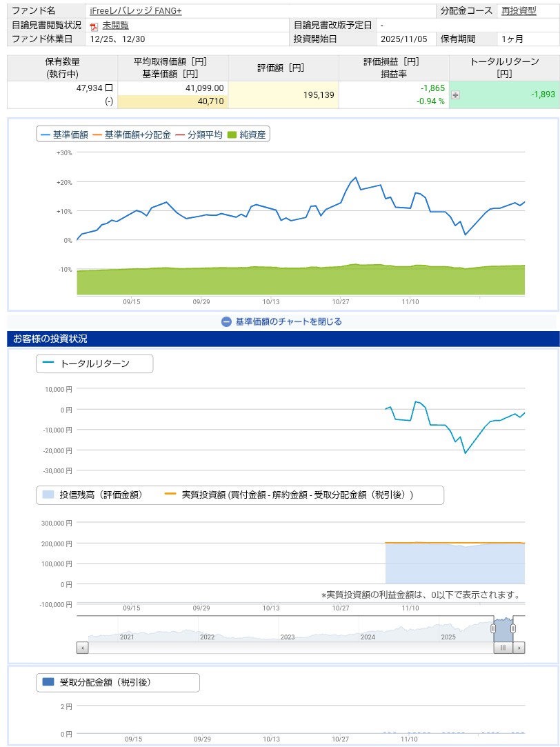Open the 再投資型 distribution course link
Screen dimensions: 560x747
519,12
